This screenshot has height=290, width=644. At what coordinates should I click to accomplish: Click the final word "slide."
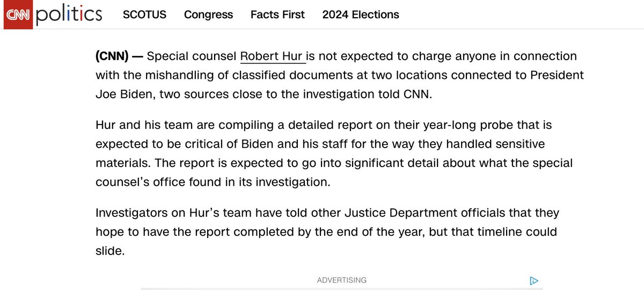coord(110,251)
